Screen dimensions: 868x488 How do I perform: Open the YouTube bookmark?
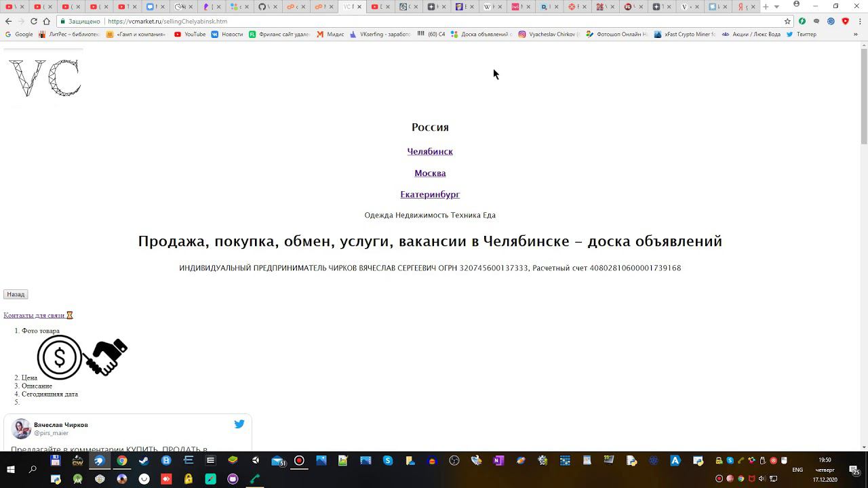point(190,34)
